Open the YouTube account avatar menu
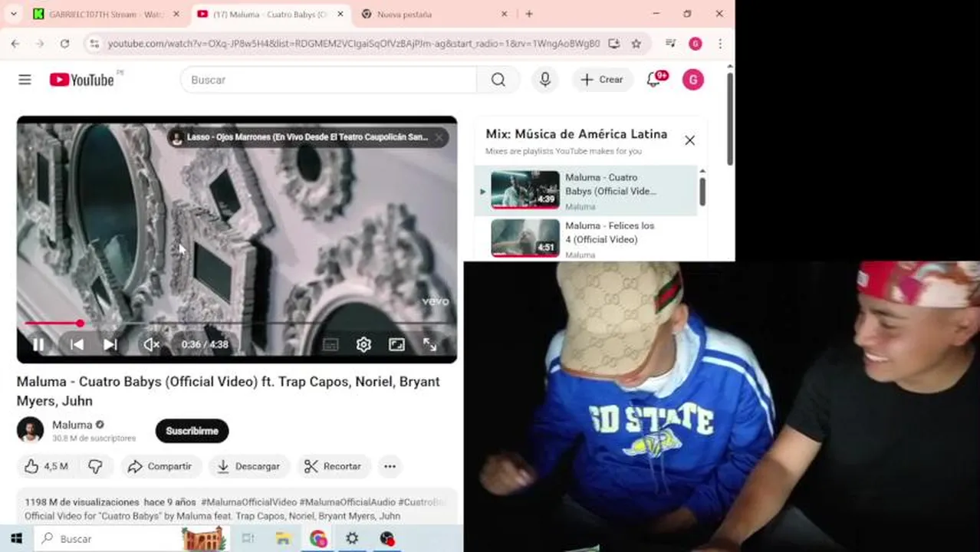980x552 pixels. tap(693, 80)
